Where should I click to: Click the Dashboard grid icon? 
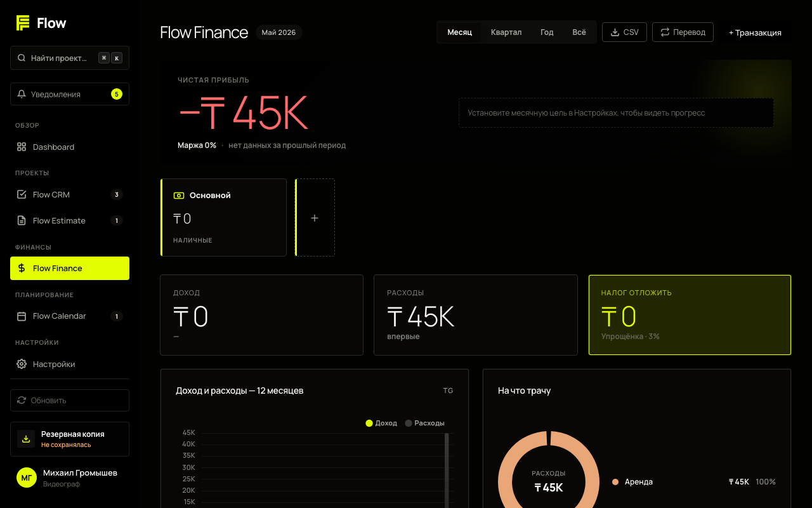click(22, 147)
